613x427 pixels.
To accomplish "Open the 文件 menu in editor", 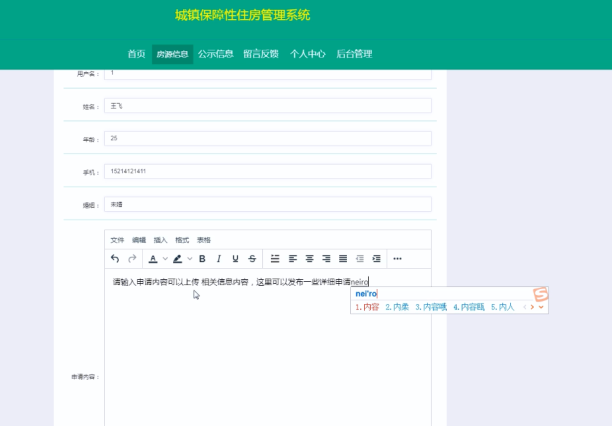I will tap(117, 240).
